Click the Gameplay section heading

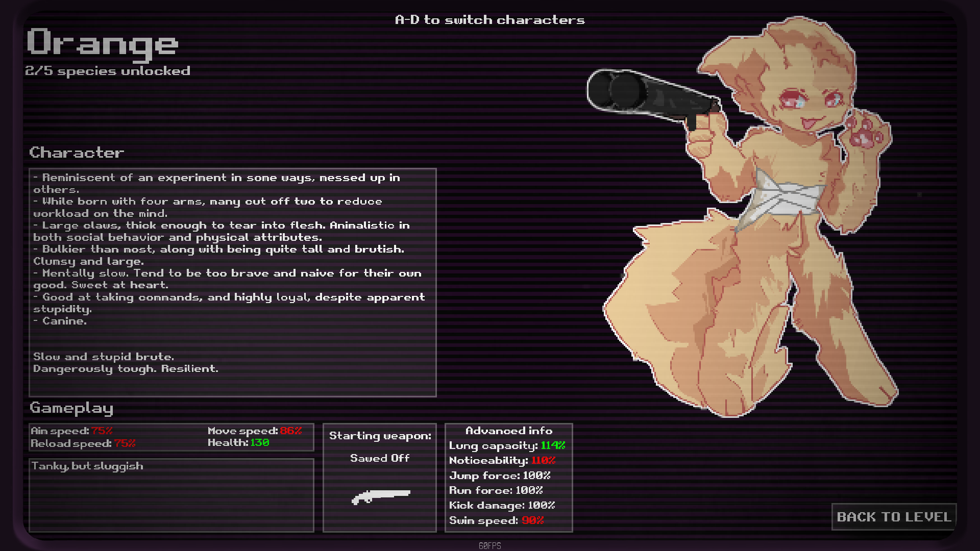pyautogui.click(x=71, y=408)
